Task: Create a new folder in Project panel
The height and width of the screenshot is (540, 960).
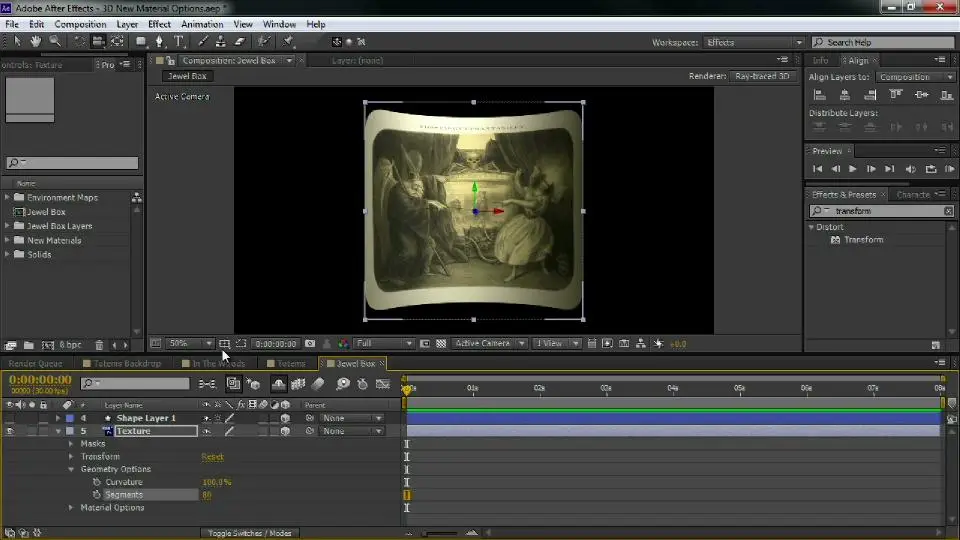Action: click(x=29, y=345)
